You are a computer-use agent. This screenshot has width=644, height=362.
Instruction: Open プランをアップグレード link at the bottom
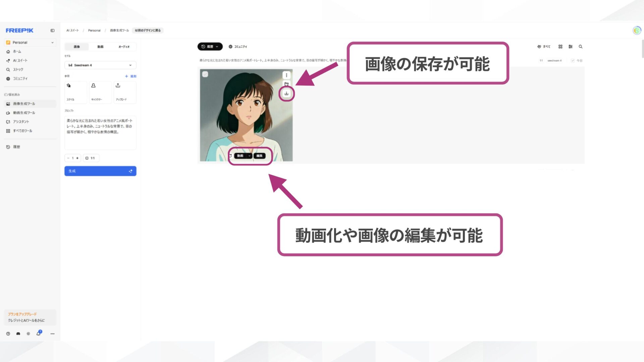click(22, 314)
